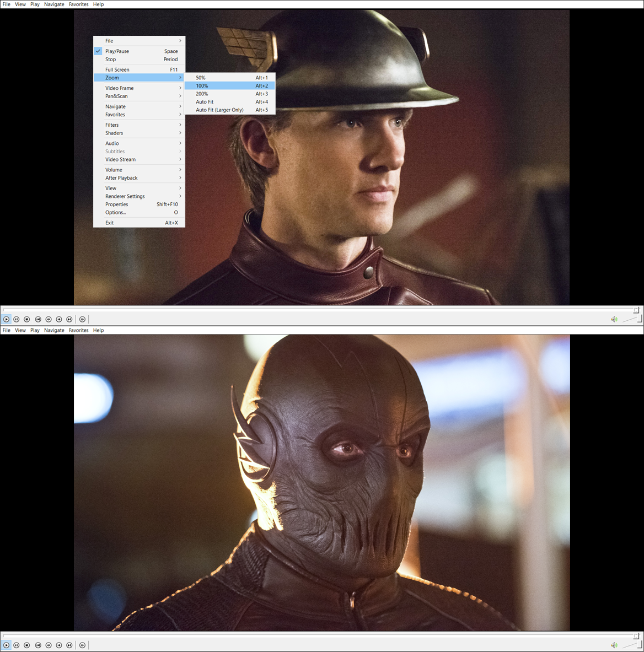
Task: Choose Full Screen in context menu
Action: 139,69
